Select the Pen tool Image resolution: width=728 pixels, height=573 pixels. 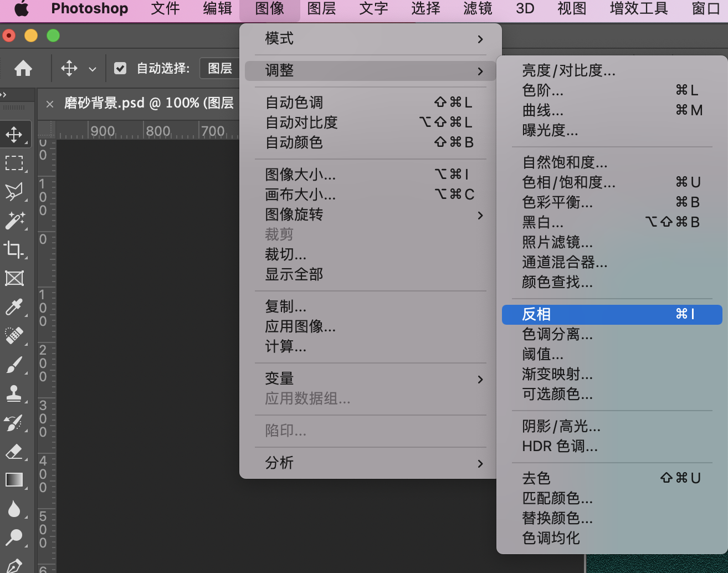click(x=14, y=565)
